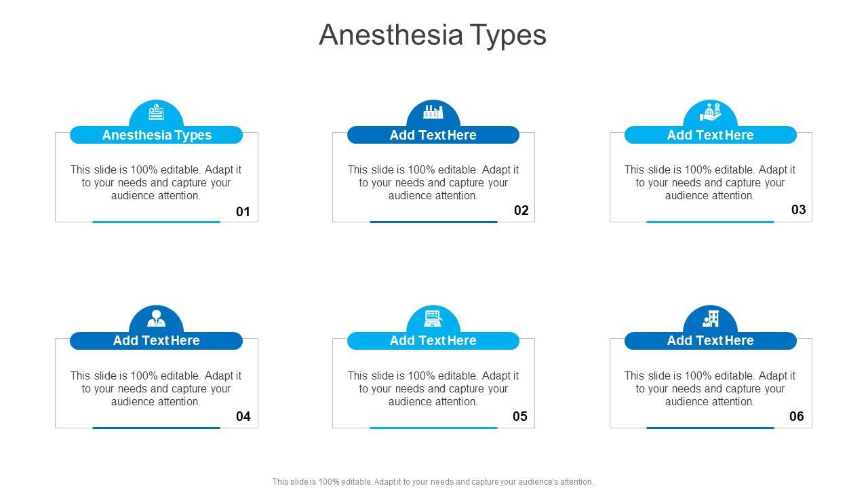Screen dimensions: 868x488
Task: Click the laptop screen icon
Action: [x=433, y=317]
